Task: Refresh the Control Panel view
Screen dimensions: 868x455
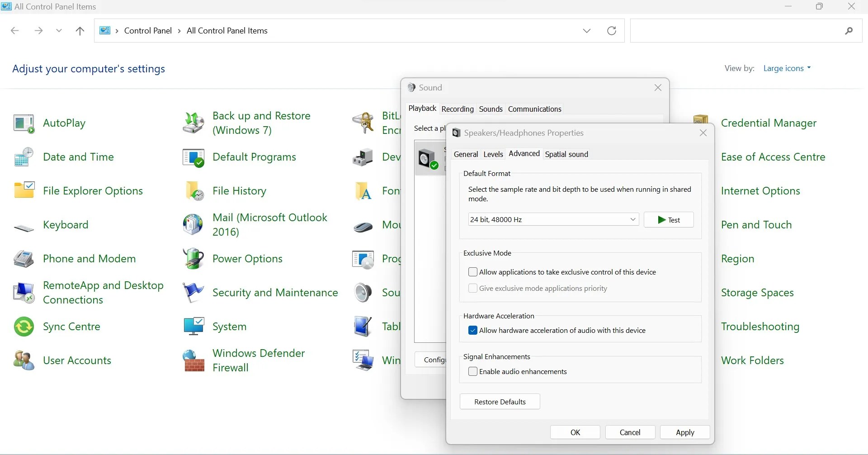Action: tap(612, 31)
